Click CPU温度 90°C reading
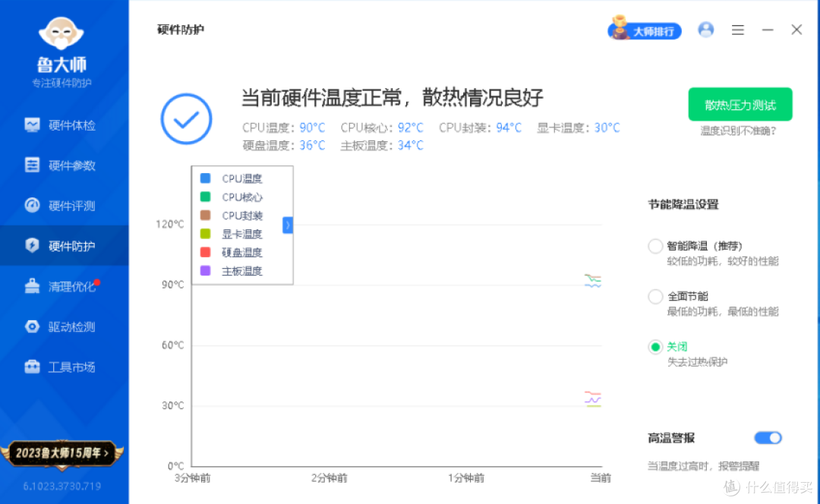 (283, 128)
